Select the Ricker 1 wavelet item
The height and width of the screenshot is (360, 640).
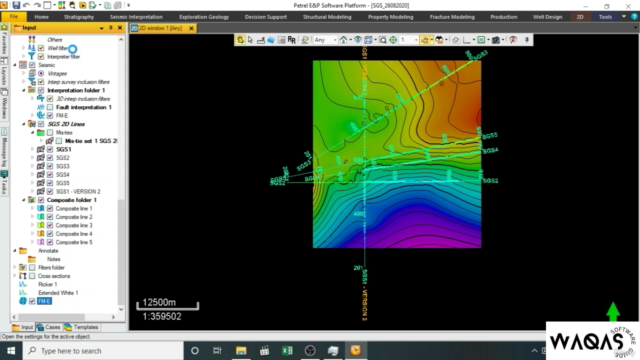pyautogui.click(x=48, y=284)
